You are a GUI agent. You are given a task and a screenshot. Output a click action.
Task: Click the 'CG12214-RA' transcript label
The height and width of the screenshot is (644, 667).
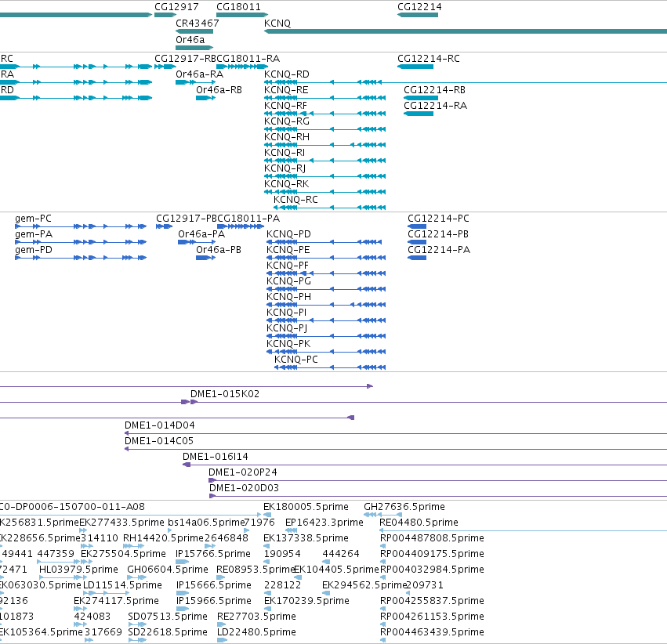[x=436, y=106]
